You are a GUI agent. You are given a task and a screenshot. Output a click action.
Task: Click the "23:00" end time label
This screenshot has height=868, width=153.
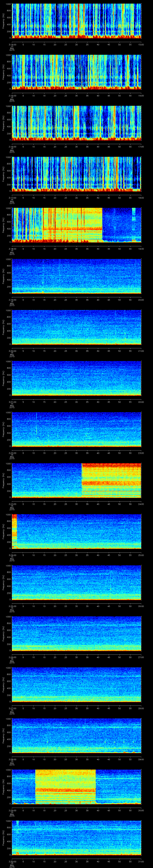(141, 453)
